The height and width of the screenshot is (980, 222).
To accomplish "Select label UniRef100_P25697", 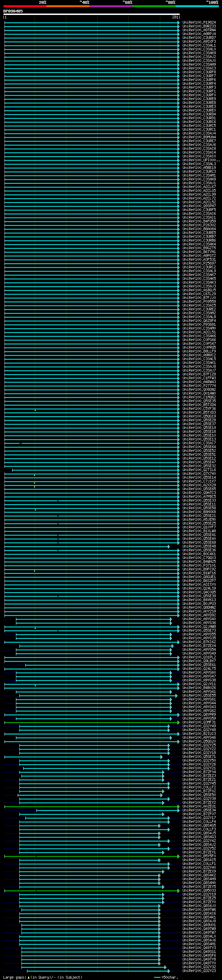I will click(199, 263).
